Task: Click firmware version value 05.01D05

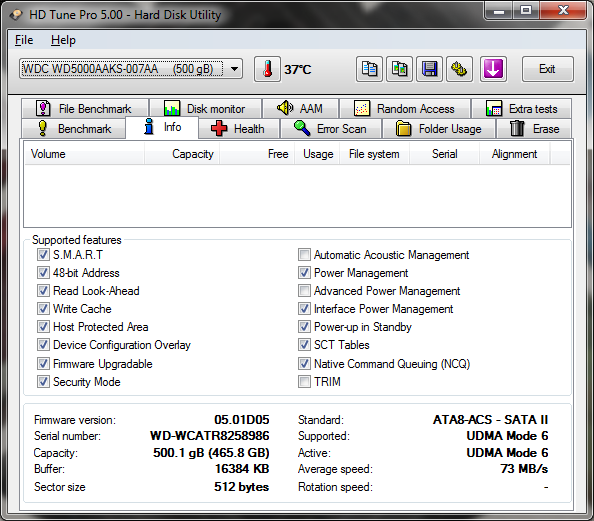Action: pos(242,419)
